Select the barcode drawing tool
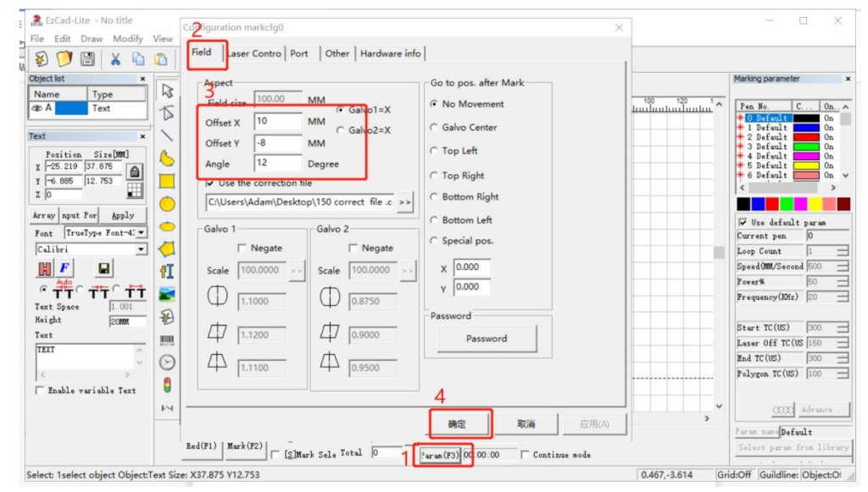This screenshot has height=492, width=868. coord(167,340)
